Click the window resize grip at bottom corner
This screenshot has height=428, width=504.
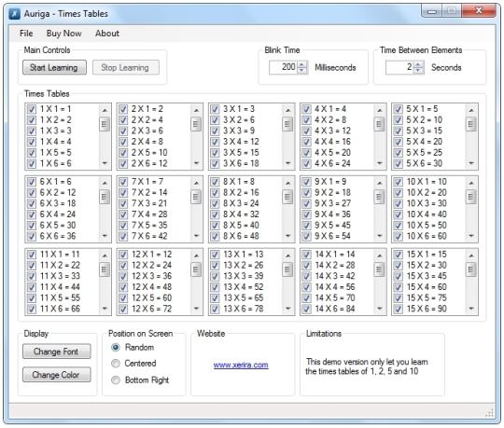click(490, 413)
